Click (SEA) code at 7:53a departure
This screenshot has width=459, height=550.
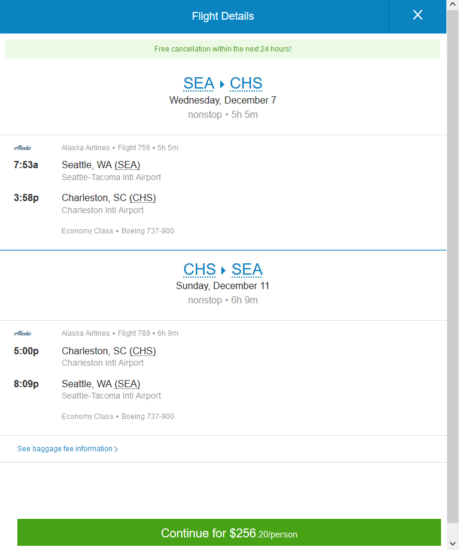pos(127,165)
